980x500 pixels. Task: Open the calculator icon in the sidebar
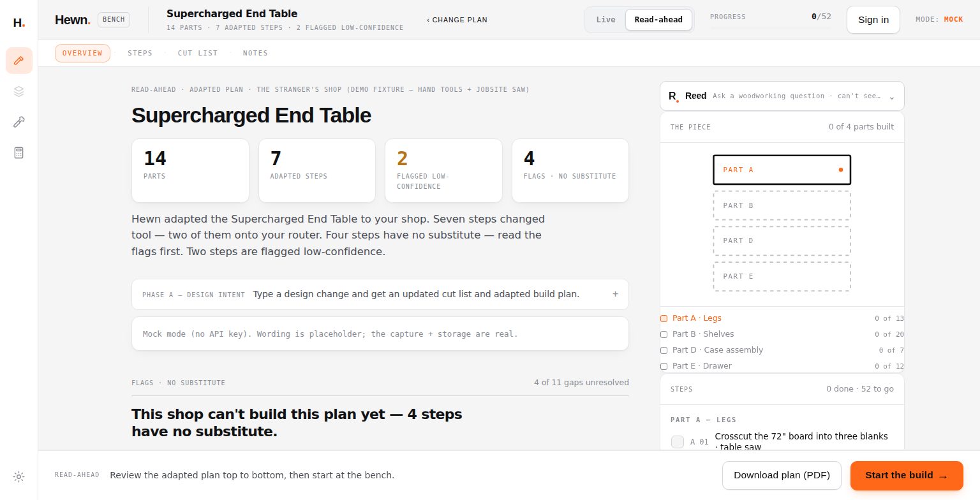pos(19,152)
